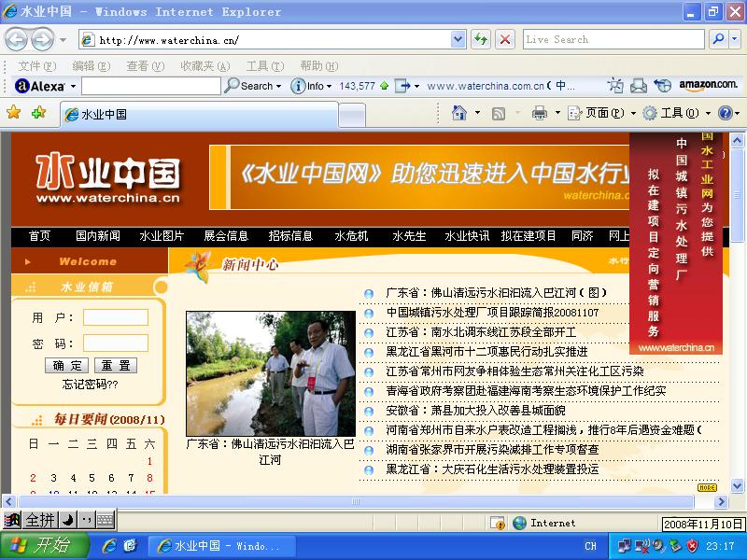Click the amazon.com toolbar link
747x560 pixels.
tap(708, 85)
